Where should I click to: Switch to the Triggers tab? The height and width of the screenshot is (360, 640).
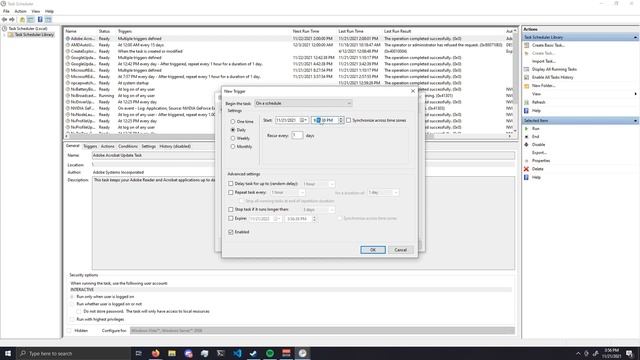click(90, 146)
